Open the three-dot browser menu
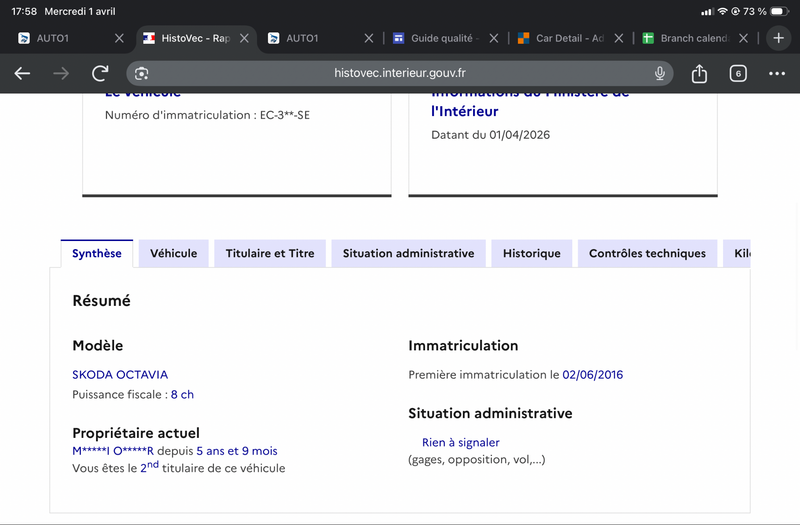The width and height of the screenshot is (800, 525). pyautogui.click(x=777, y=73)
